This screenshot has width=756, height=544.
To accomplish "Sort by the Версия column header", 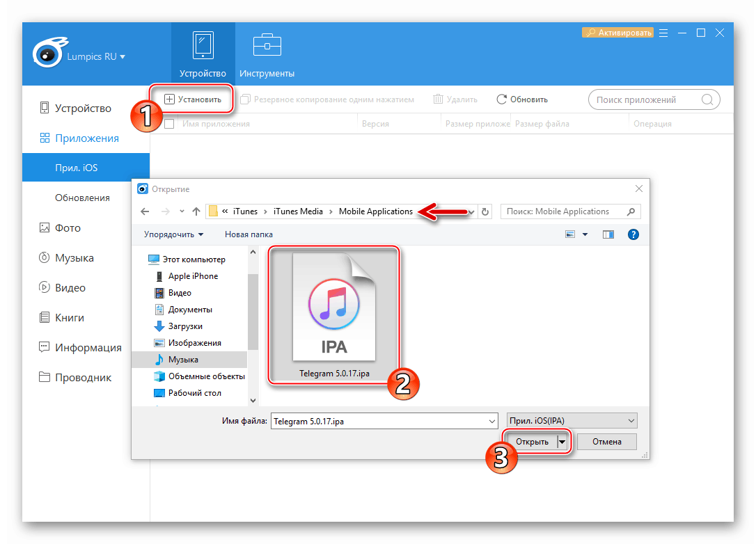I will [x=375, y=124].
